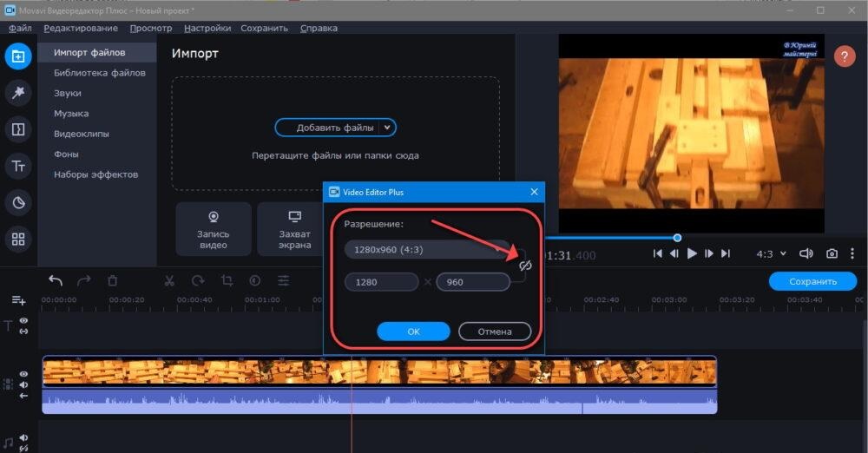
Task: Toggle video track visibility eye icon
Action: (23, 374)
